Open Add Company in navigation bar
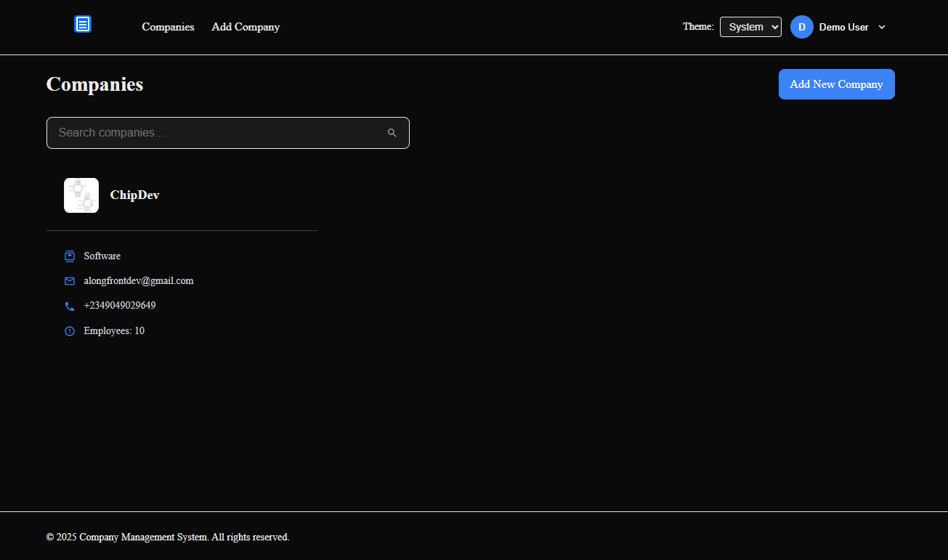This screenshot has height=560, width=948. 246,27
